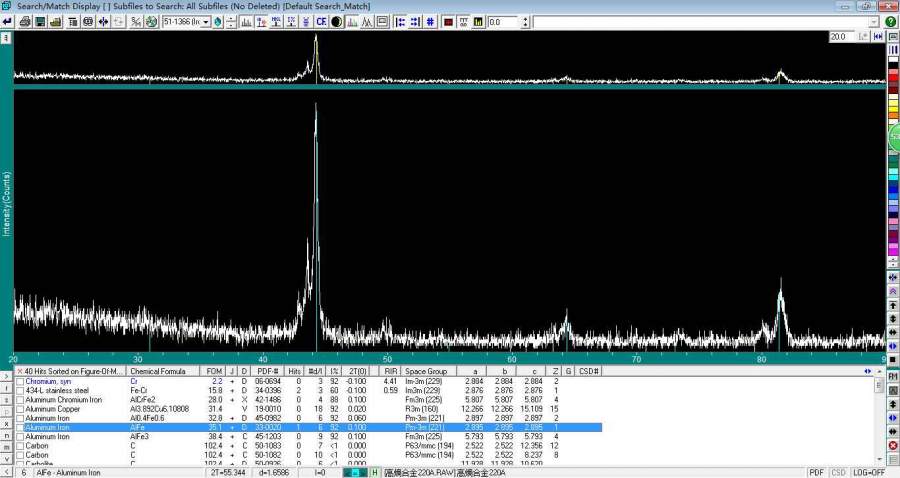Click the return arrow icon at toolbar start

pos(8,22)
